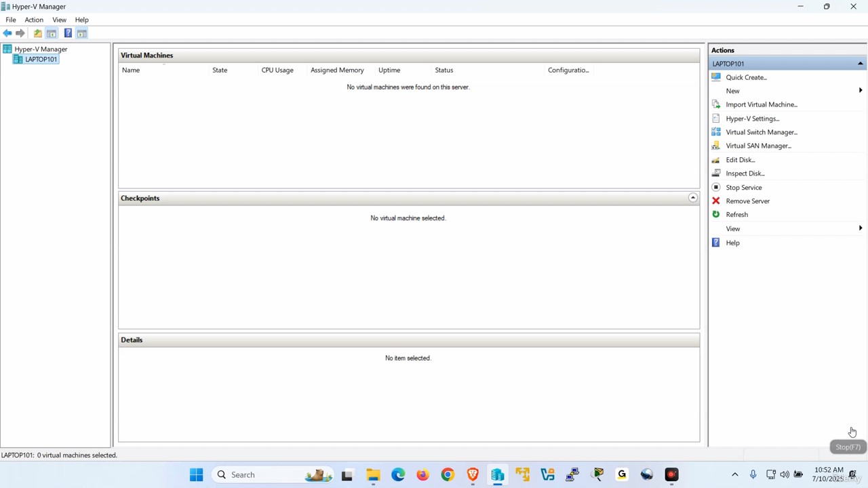868x488 pixels.
Task: Click the Quick Create icon in Actions
Action: point(716,77)
